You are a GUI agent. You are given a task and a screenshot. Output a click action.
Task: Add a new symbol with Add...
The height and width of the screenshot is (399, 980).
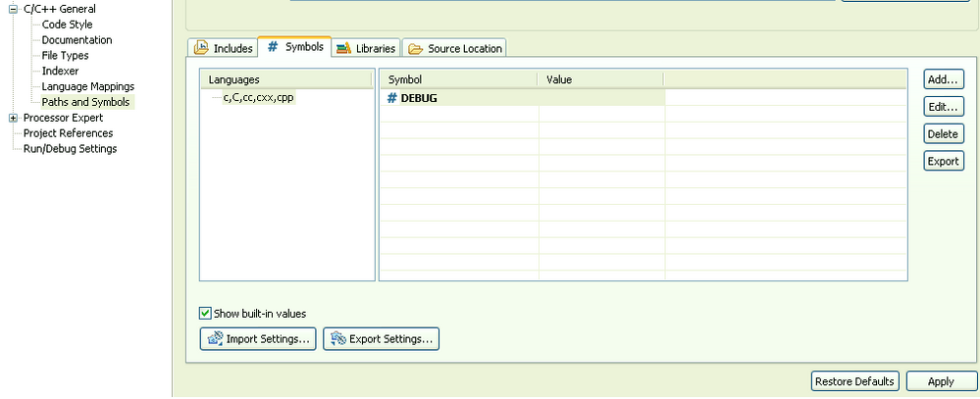(944, 79)
